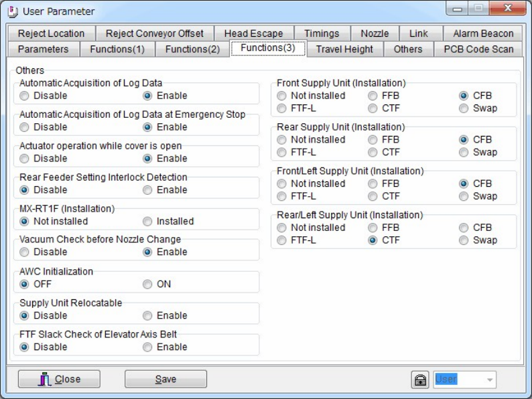Choose FFB for Front Supply Unit (Installation)

click(373, 96)
